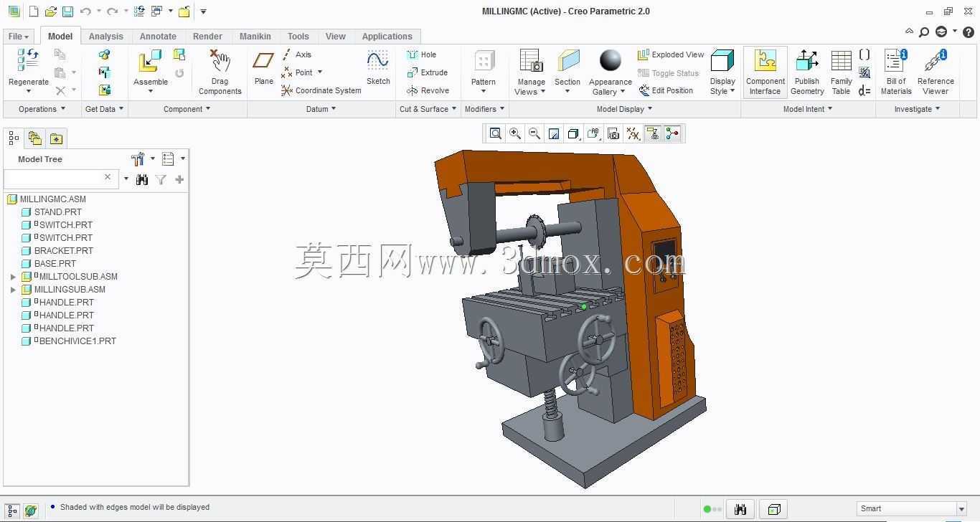
Task: Open Smart selection filter dropdown
Action: [961, 509]
